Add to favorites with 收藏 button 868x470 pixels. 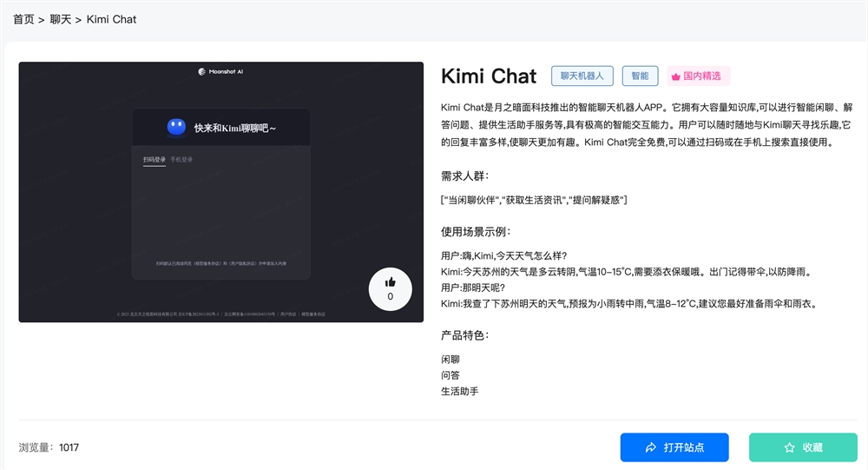[803, 447]
